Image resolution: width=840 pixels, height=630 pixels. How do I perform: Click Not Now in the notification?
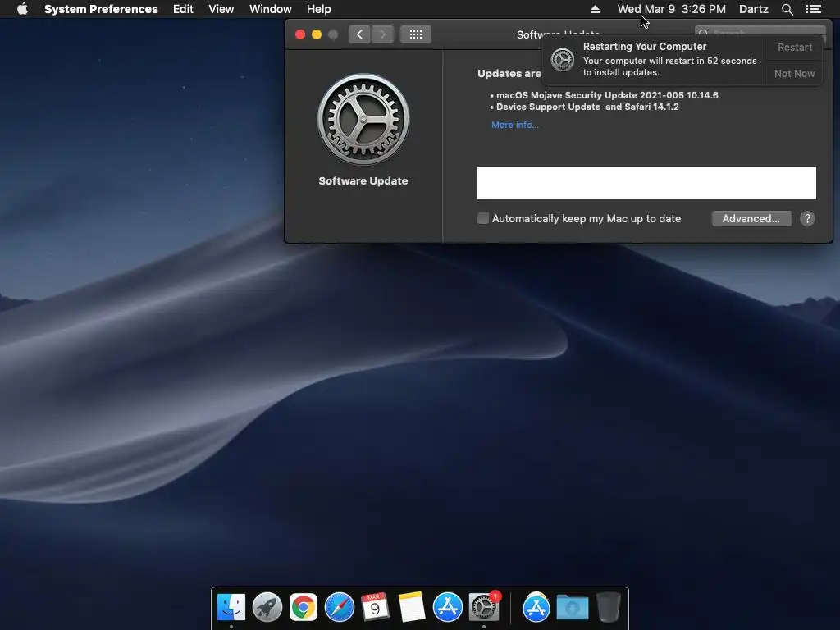(x=794, y=73)
